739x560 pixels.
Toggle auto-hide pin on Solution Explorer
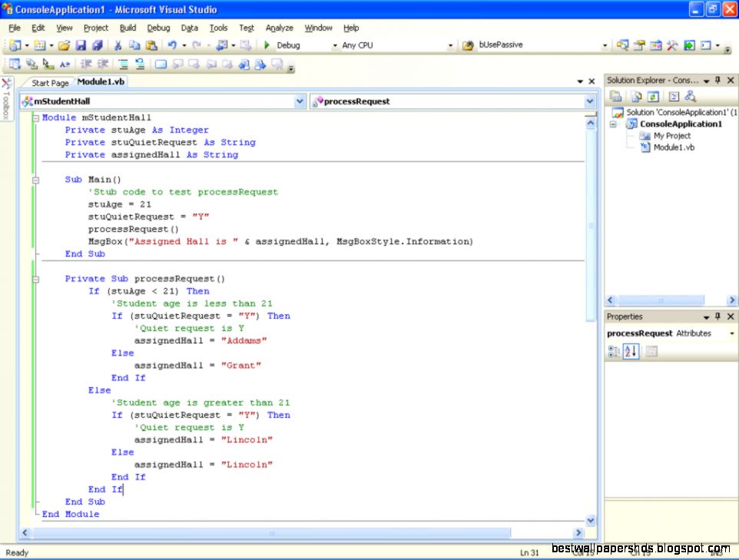click(x=717, y=80)
